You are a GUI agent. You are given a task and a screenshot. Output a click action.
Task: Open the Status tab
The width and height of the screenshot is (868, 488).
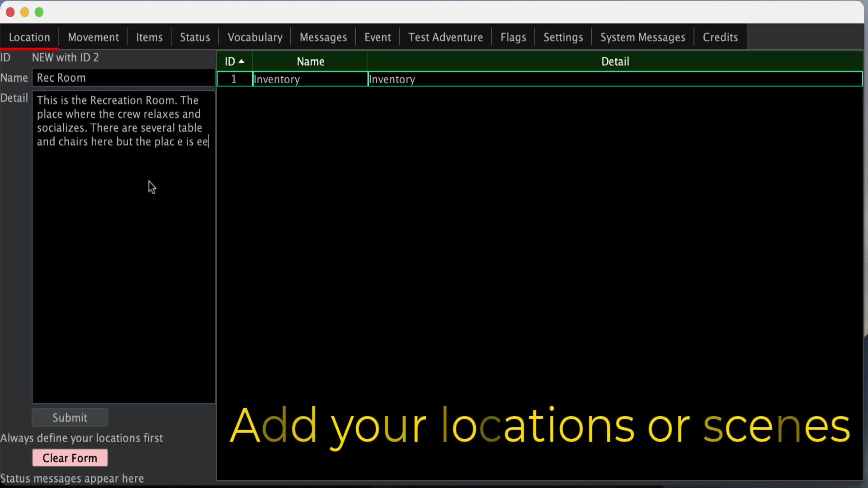[195, 37]
